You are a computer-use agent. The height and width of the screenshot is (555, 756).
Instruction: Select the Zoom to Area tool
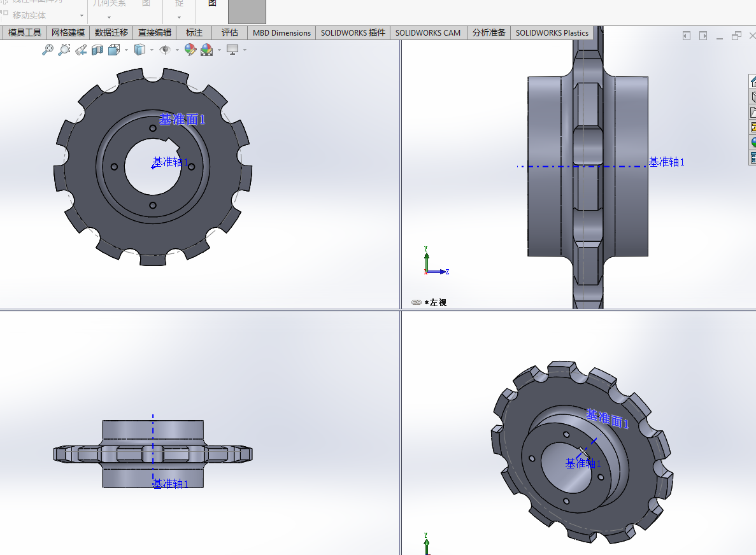[64, 50]
